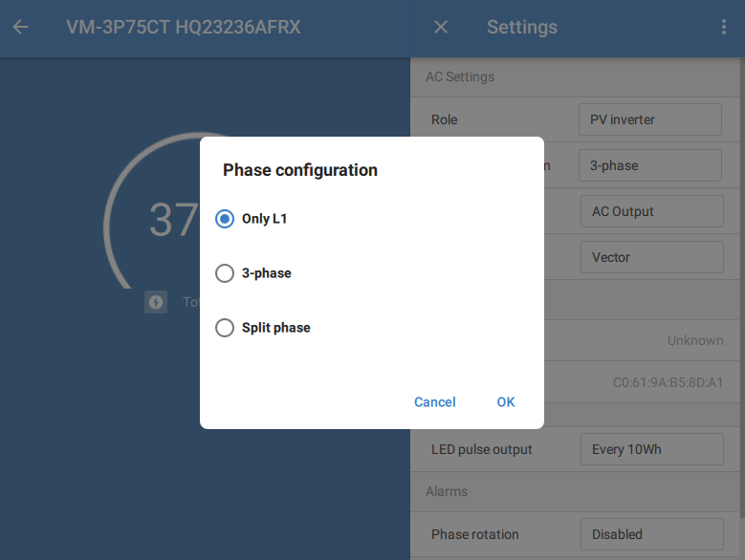Click the Alarms section header
Image resolution: width=745 pixels, height=560 pixels.
[447, 491]
